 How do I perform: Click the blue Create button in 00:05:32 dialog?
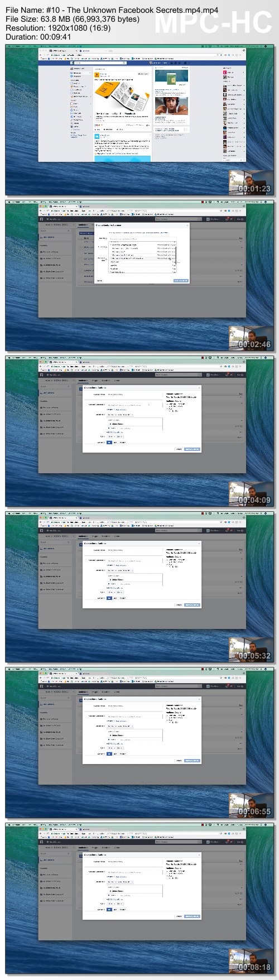pos(192,604)
